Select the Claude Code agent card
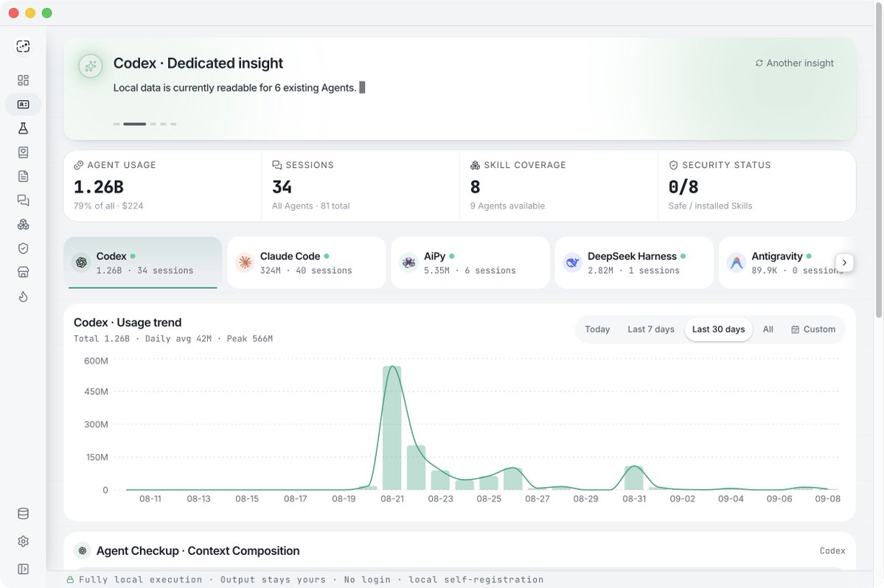Image resolution: width=884 pixels, height=588 pixels. (307, 262)
